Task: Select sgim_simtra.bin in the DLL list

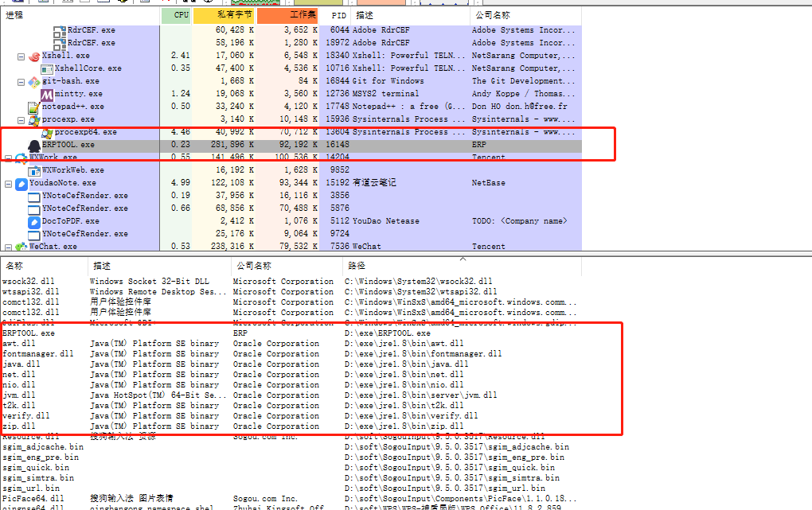Action: click(291, 478)
